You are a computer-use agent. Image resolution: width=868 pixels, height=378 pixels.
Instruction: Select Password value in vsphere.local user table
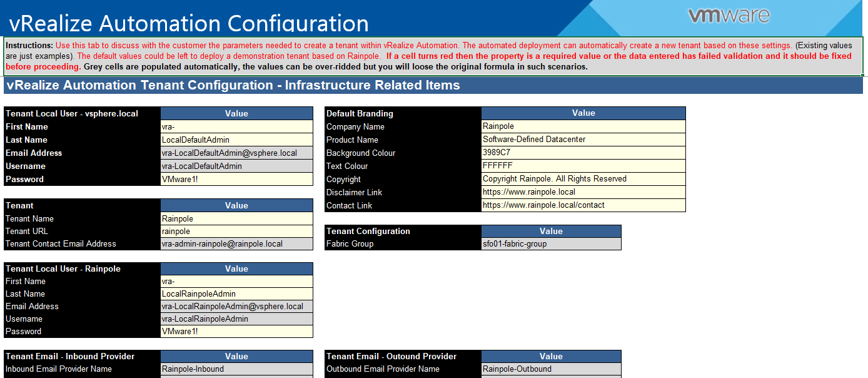pos(236,179)
